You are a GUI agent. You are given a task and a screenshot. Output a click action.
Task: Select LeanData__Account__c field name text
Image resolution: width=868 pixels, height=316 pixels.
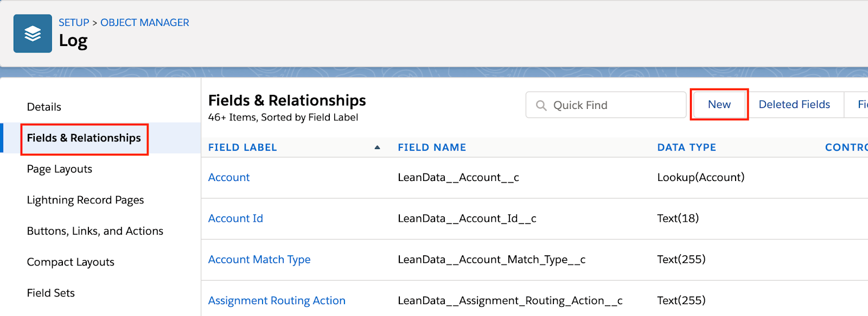pos(458,177)
